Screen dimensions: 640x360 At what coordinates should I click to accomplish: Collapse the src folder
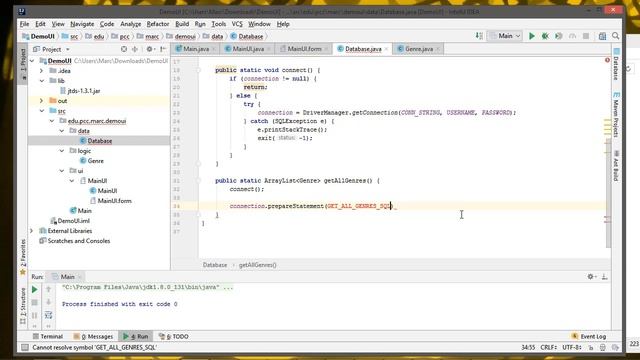coord(42,111)
